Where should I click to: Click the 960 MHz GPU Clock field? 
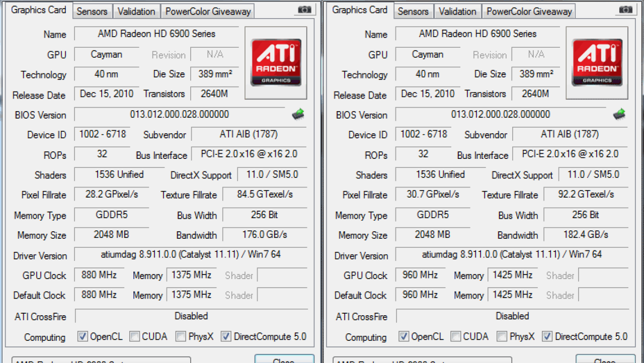pos(420,275)
